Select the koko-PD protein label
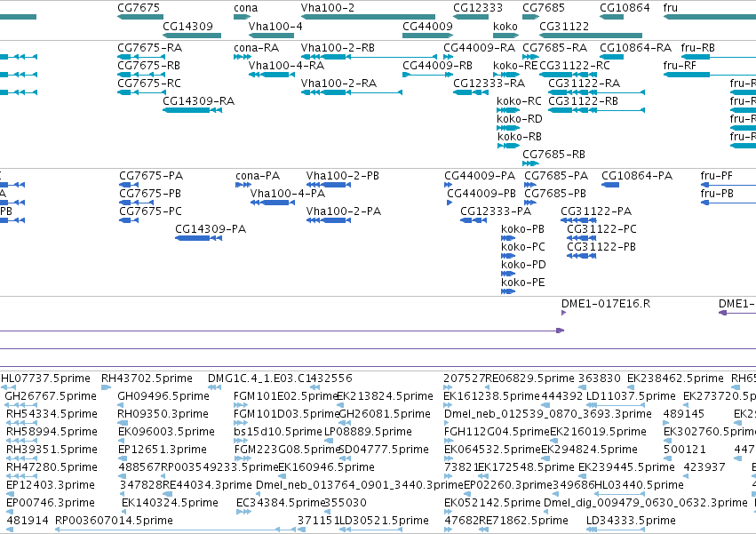This screenshot has height=534, width=756. tap(523, 265)
